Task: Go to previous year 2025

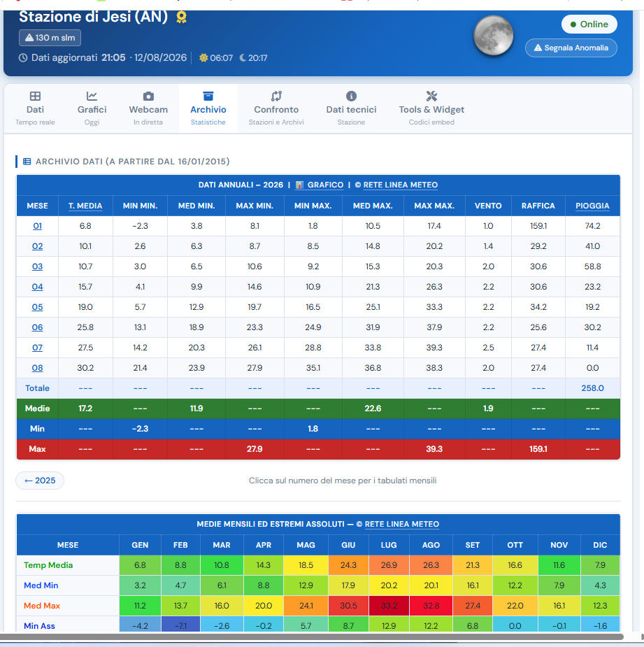Action: (40, 481)
